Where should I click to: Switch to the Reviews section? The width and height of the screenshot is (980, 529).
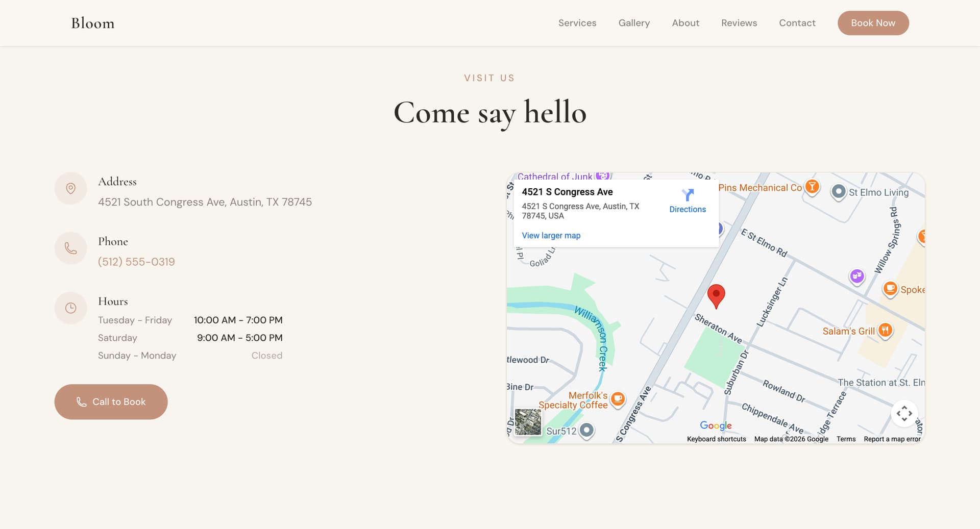click(x=739, y=22)
